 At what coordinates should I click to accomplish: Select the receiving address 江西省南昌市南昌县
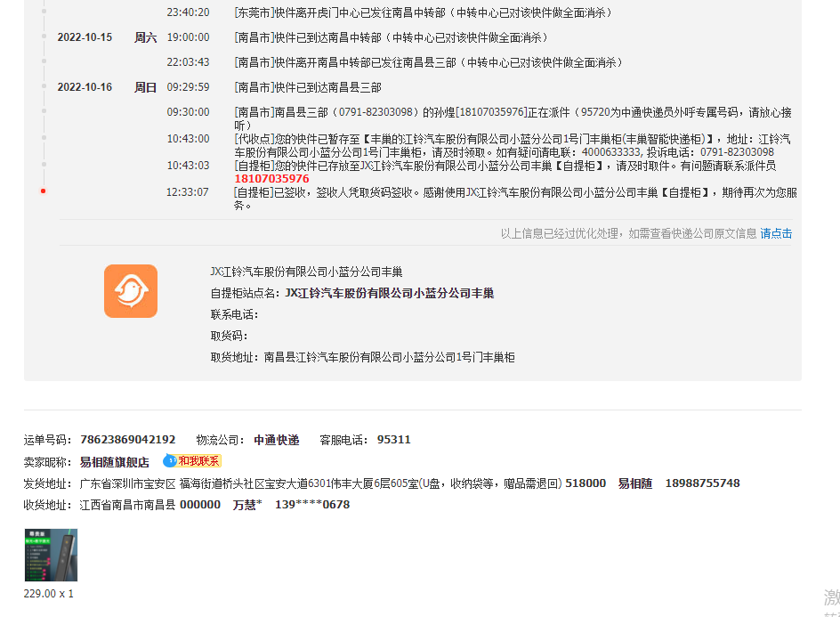click(x=127, y=505)
